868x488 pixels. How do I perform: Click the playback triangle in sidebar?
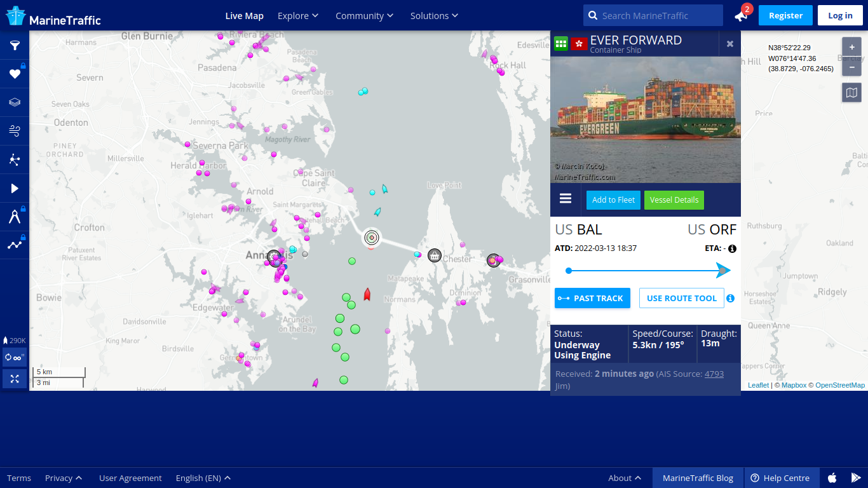(x=15, y=188)
